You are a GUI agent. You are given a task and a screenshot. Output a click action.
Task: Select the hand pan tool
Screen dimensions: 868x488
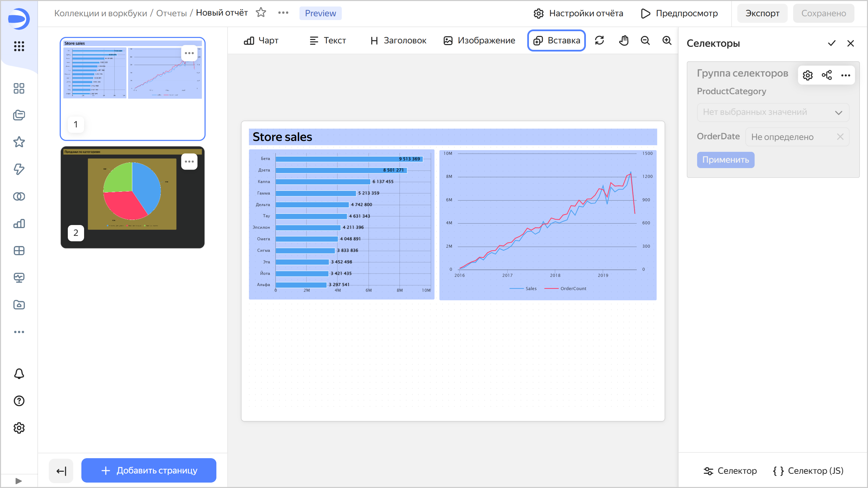pos(624,41)
